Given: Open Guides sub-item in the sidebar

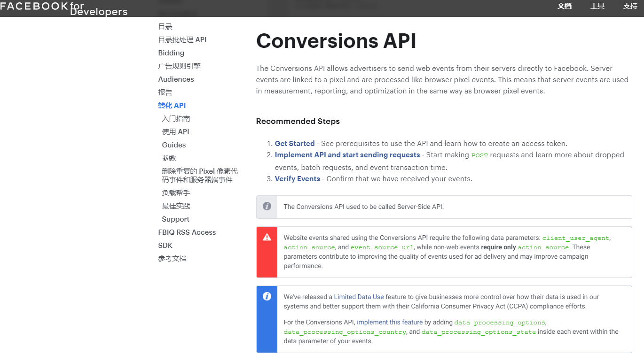Looking at the screenshot, I should (174, 145).
